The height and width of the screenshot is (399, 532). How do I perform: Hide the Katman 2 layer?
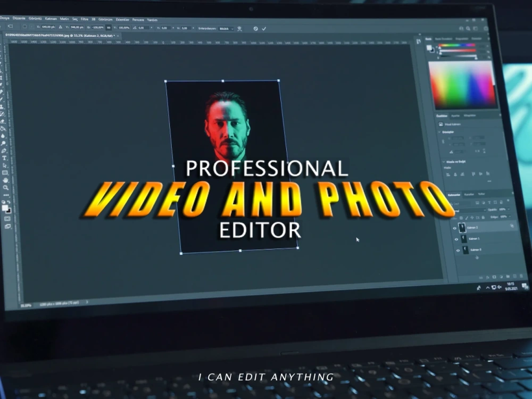(x=455, y=228)
